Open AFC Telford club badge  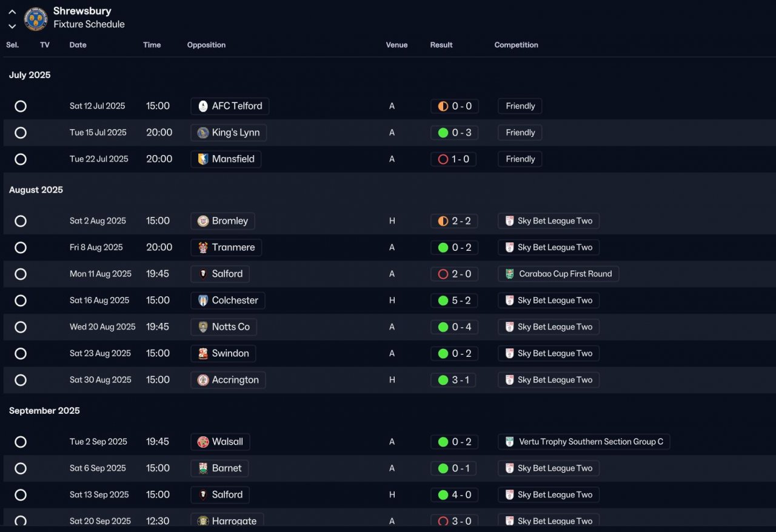click(x=203, y=106)
